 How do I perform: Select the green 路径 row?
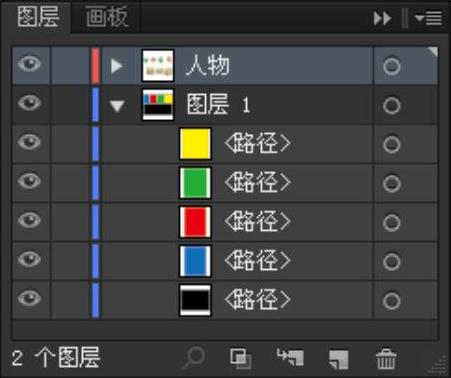point(225,183)
